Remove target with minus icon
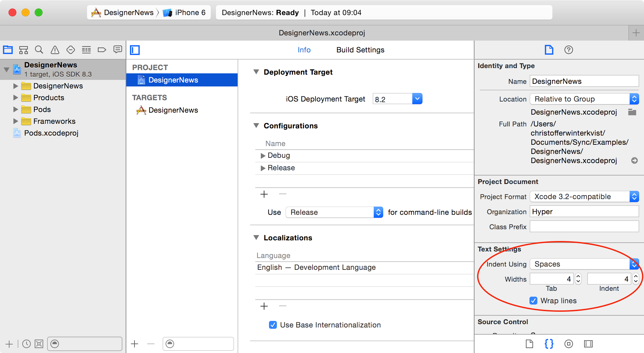Screen dimensions: 644x353 tap(151, 344)
